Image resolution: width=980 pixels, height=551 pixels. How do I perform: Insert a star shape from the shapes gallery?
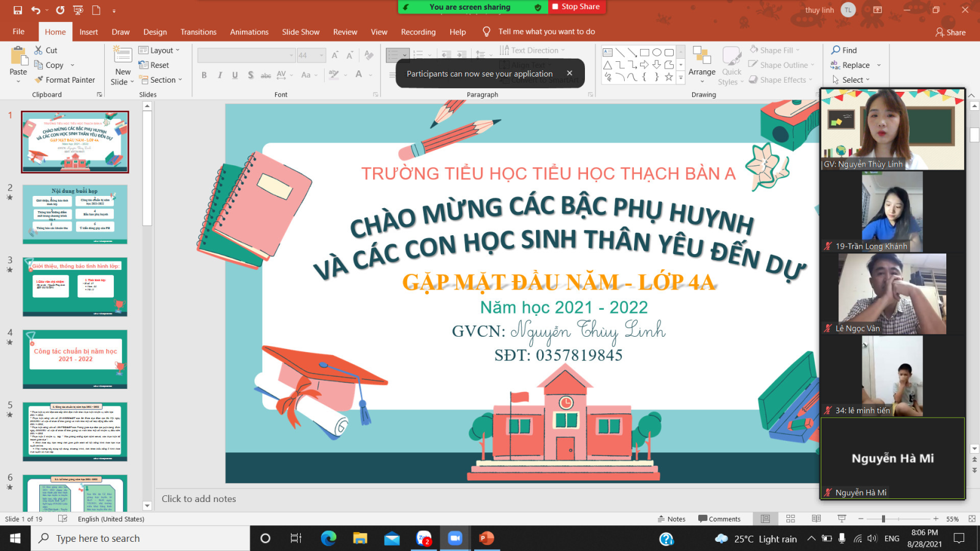point(668,77)
